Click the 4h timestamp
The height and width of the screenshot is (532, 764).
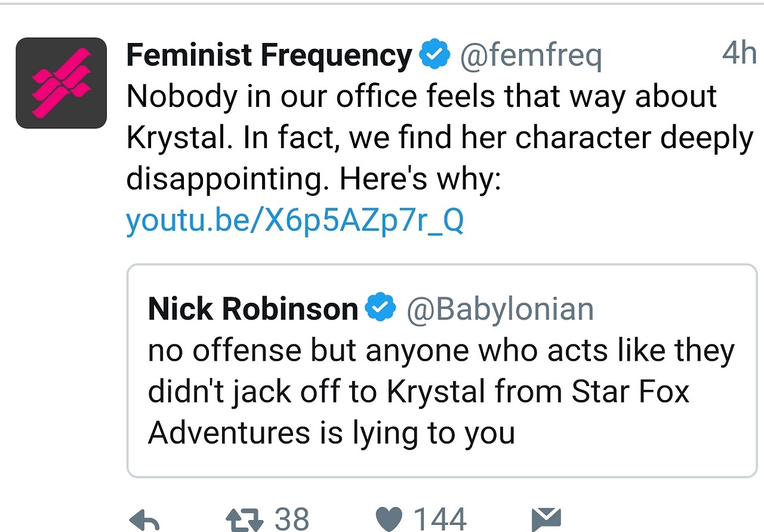739,54
